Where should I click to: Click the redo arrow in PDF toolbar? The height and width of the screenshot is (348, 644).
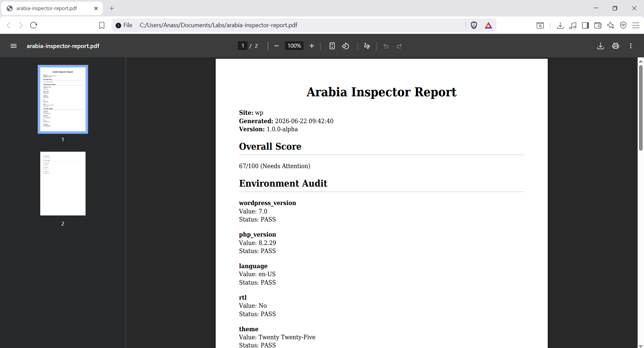pos(399,46)
